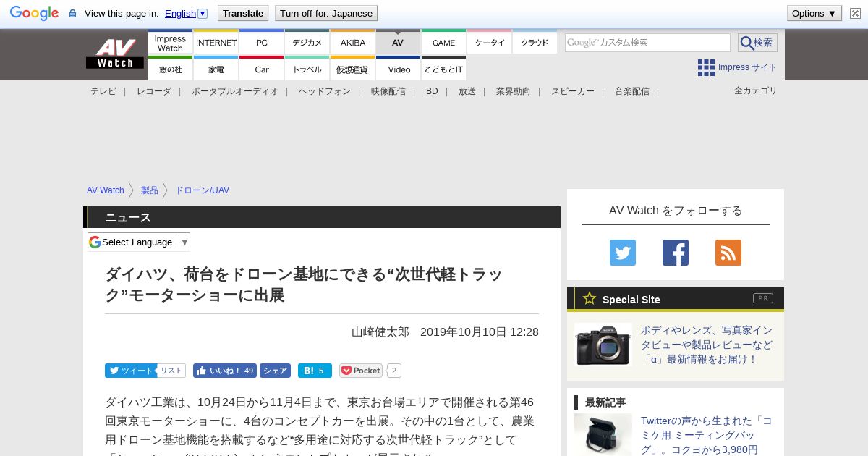
Task: Open the GAME site tab
Action: (443, 43)
